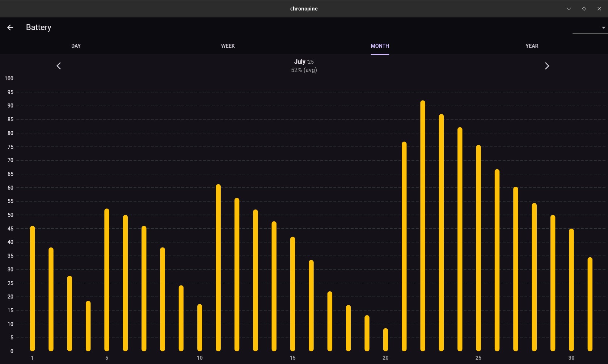608x364 pixels.
Task: Click the shortest bar on day 20
Action: 385,340
